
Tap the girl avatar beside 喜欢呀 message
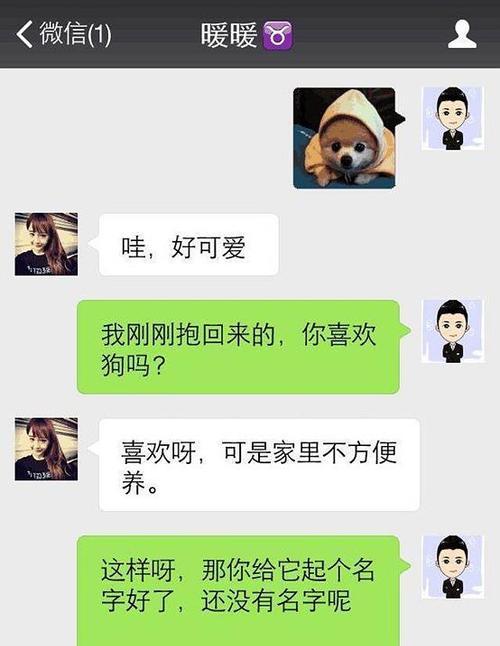point(46,449)
